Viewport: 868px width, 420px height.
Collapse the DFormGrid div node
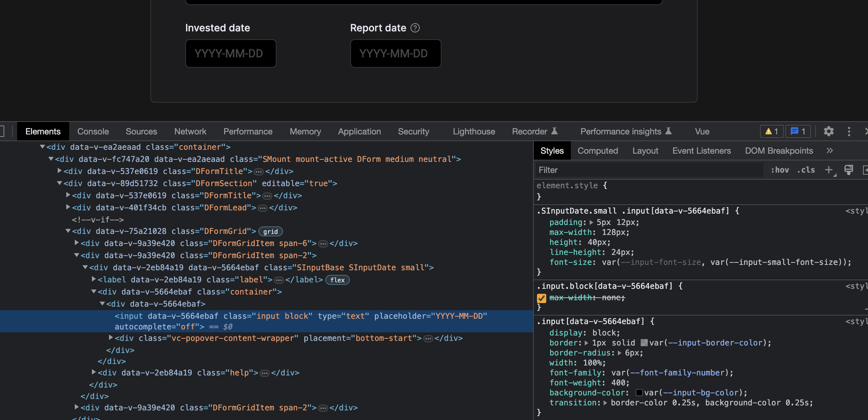(x=68, y=231)
